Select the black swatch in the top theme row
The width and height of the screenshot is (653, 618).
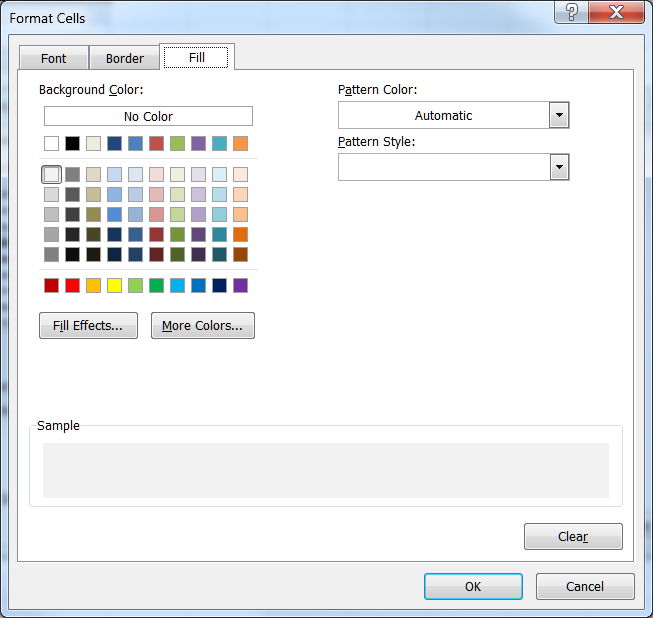tap(73, 143)
